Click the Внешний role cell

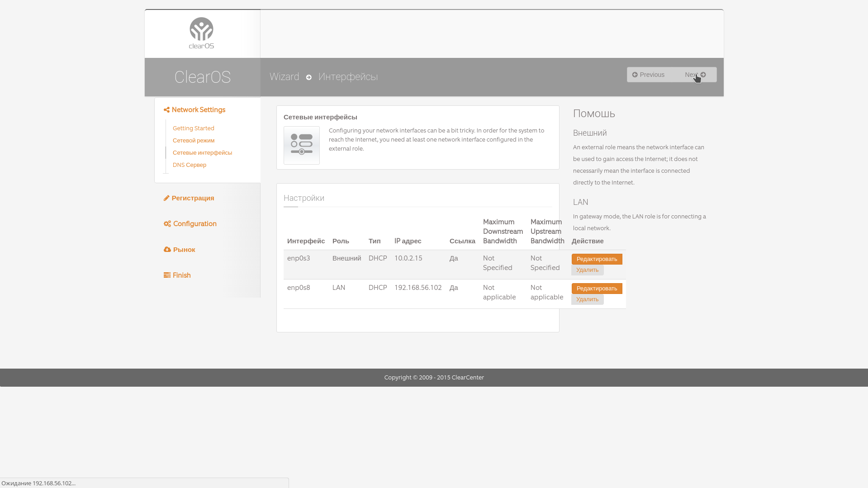347,258
